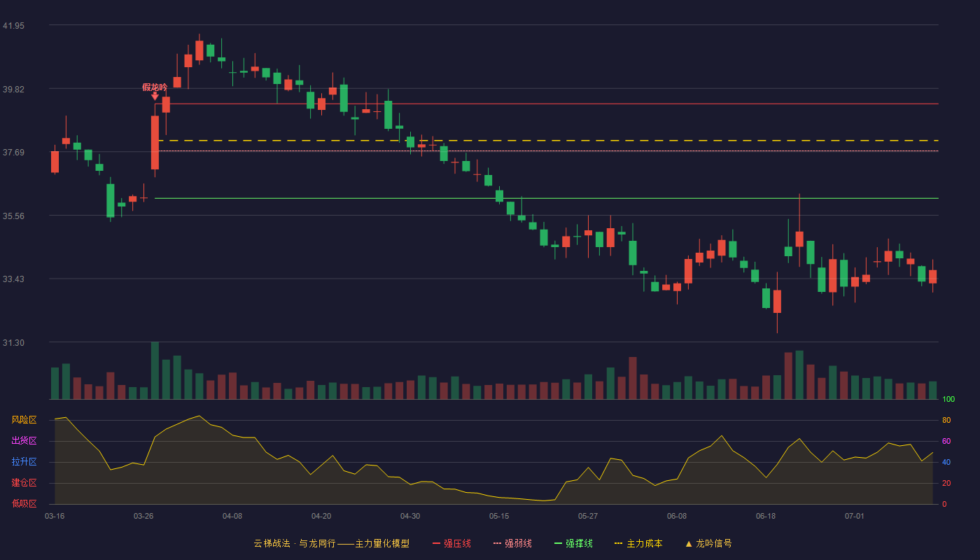Toggle the 龙吟信号 legend text
Screen dimensions: 980x560
(x=714, y=543)
